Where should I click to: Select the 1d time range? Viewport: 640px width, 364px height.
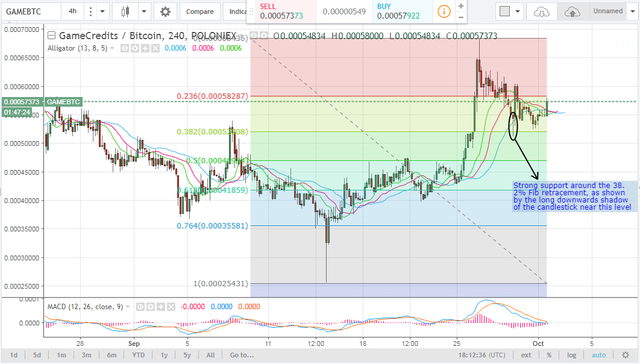click(14, 355)
